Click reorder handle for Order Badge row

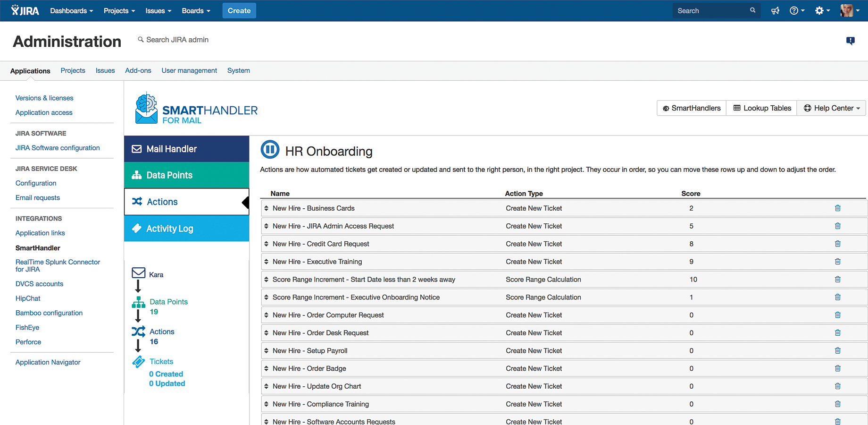point(266,368)
